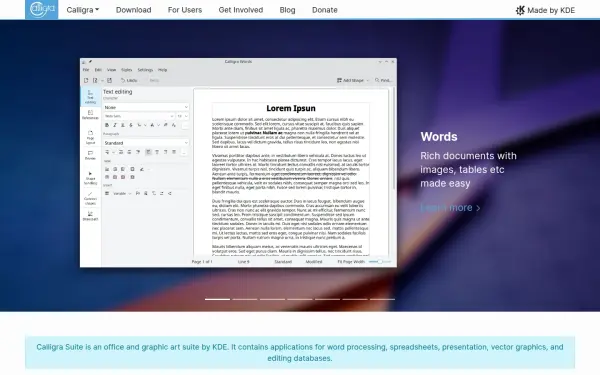600x375 pixels.
Task: Click the greyed Redo in Words toolbar
Action: (154, 80)
